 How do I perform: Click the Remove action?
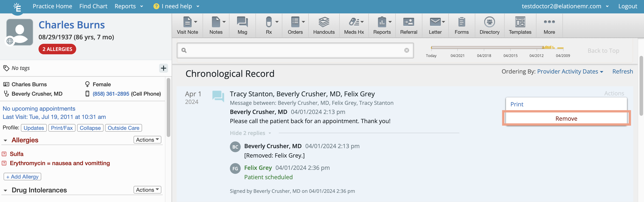(566, 118)
